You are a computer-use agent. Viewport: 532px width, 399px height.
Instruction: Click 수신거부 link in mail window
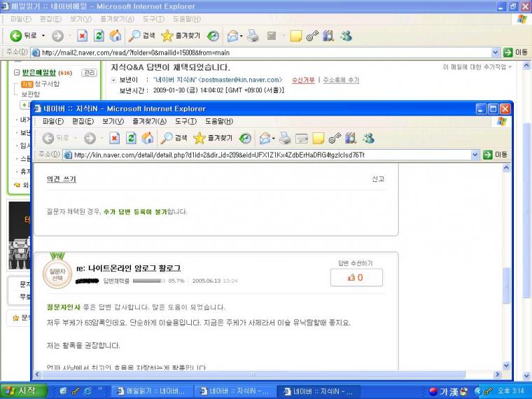(x=303, y=80)
